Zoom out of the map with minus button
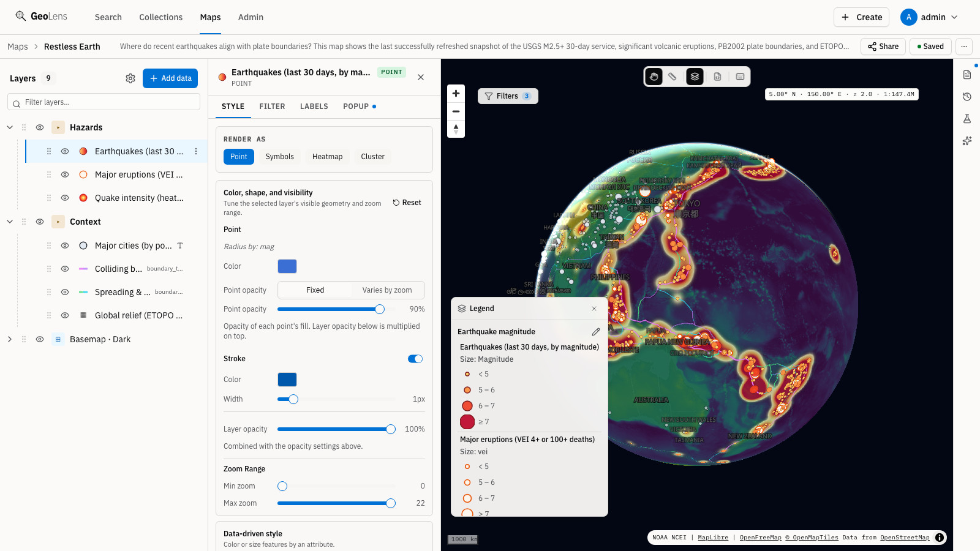This screenshot has height=551, width=980. [x=456, y=111]
